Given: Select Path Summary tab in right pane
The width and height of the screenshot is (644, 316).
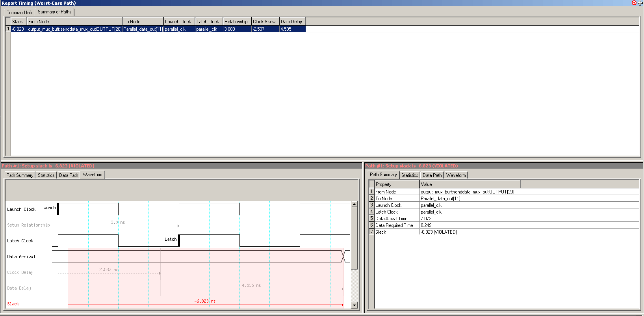Looking at the screenshot, I should (x=383, y=175).
